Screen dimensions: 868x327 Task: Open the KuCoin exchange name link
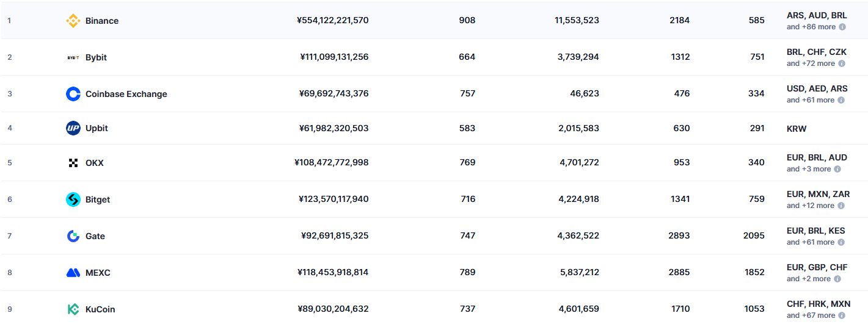(100, 309)
